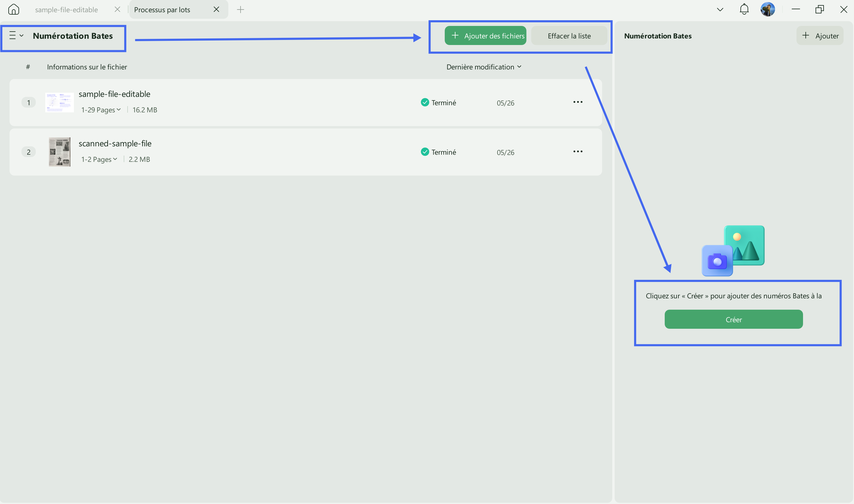Open the user profile avatar
The height and width of the screenshot is (504, 854).
click(768, 9)
